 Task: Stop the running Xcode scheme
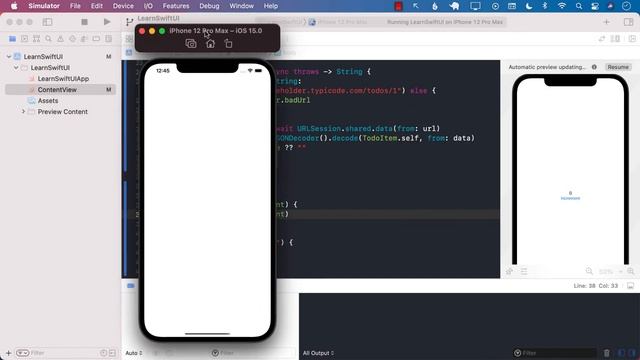(x=84, y=22)
